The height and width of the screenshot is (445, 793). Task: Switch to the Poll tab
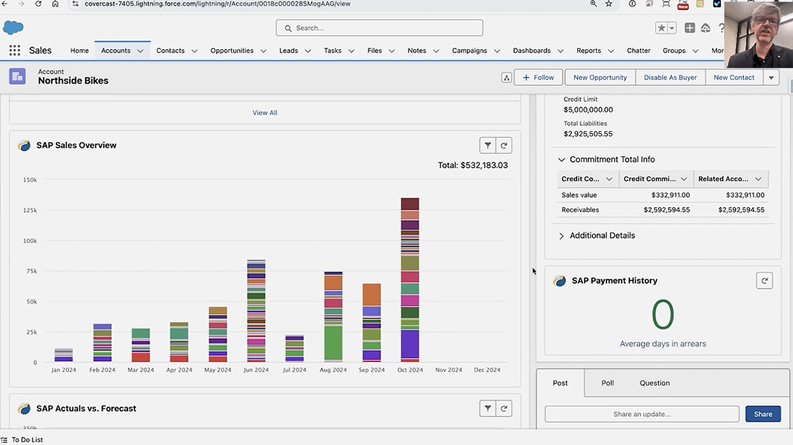[607, 383]
